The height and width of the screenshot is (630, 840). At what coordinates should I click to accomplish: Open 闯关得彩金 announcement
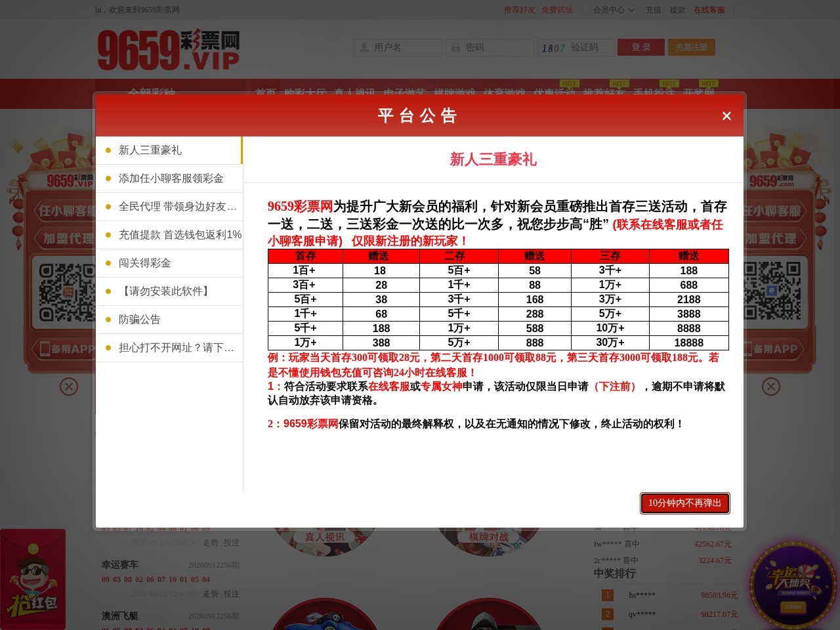coord(169,263)
